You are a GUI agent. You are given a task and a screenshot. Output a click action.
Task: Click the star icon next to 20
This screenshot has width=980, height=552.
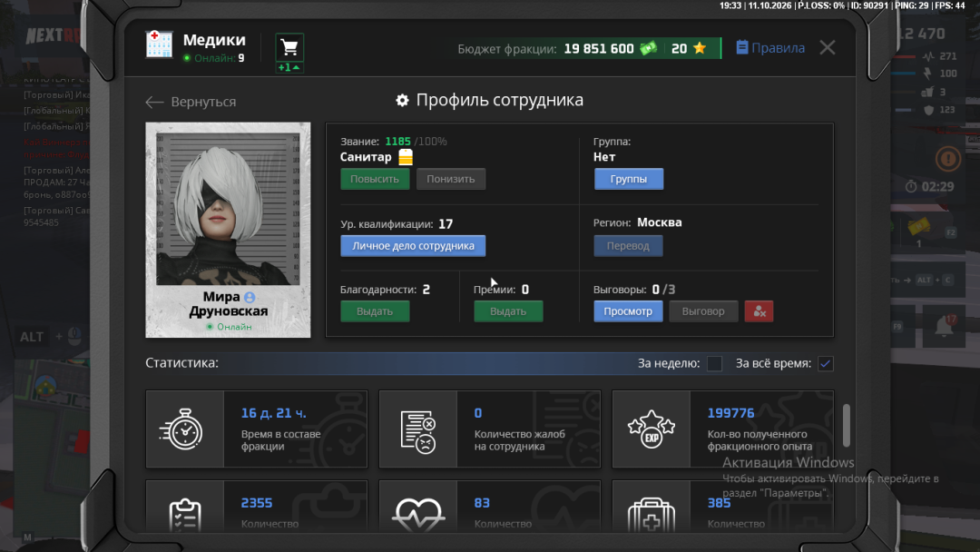click(700, 48)
